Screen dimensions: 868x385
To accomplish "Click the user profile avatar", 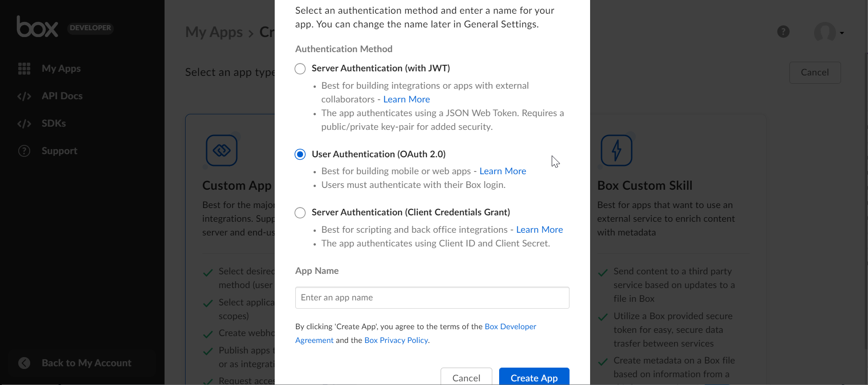I will click(x=824, y=32).
